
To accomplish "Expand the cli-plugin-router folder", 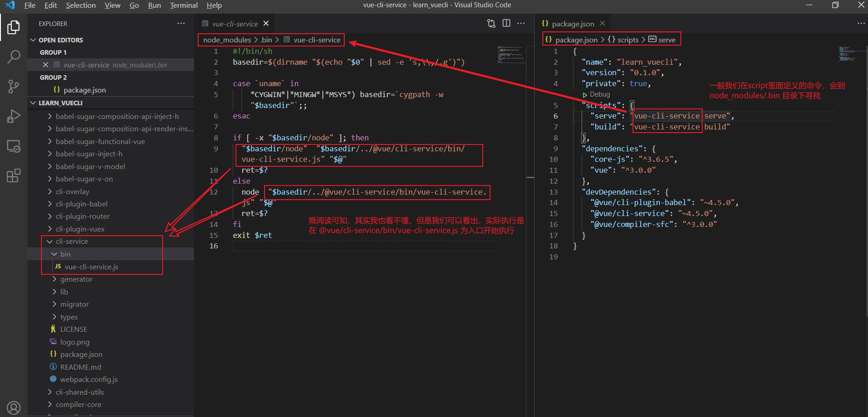I will [82, 216].
